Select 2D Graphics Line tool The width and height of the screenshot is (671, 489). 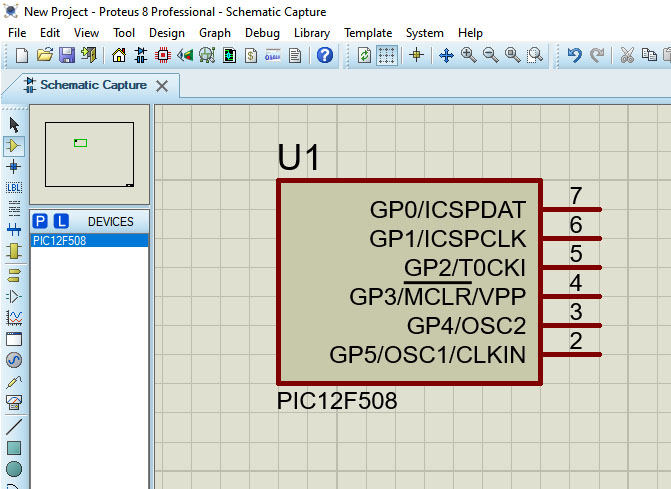click(14, 427)
